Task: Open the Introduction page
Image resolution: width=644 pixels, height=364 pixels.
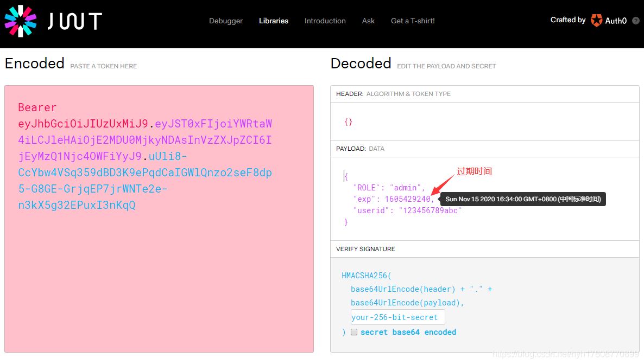Action: tap(325, 21)
